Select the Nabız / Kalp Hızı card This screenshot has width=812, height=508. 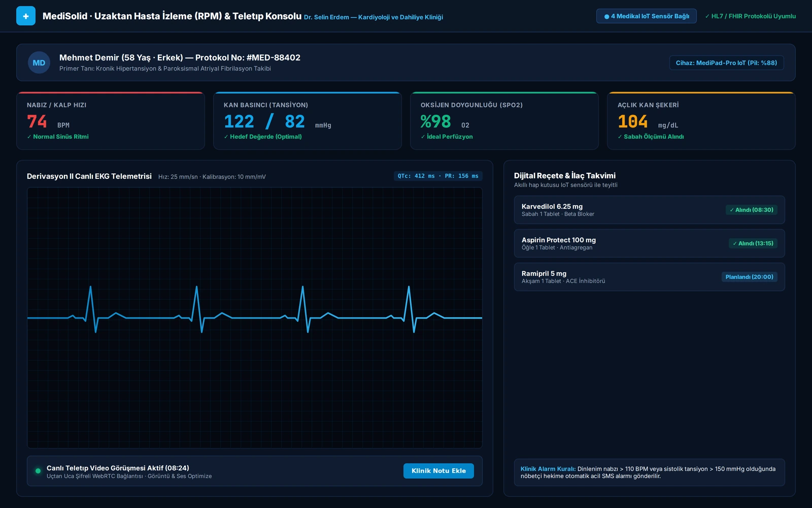tap(111, 121)
